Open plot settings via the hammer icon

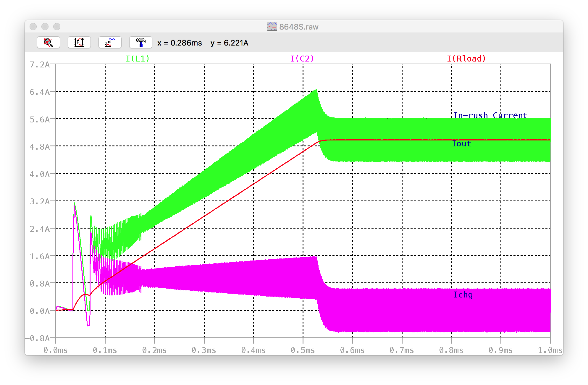pos(141,43)
